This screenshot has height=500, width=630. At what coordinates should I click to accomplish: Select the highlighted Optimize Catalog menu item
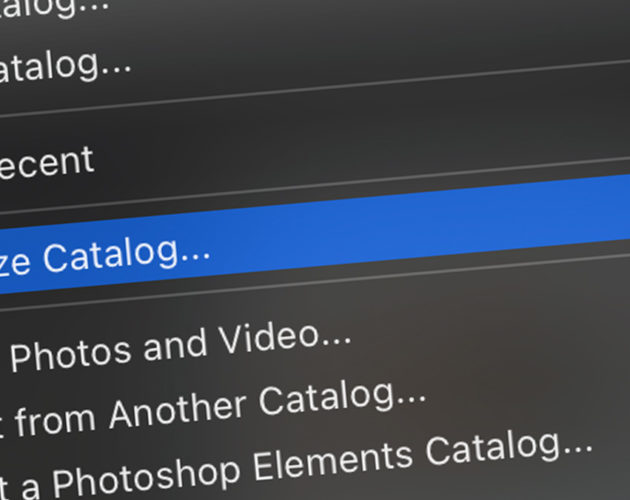tap(315, 234)
